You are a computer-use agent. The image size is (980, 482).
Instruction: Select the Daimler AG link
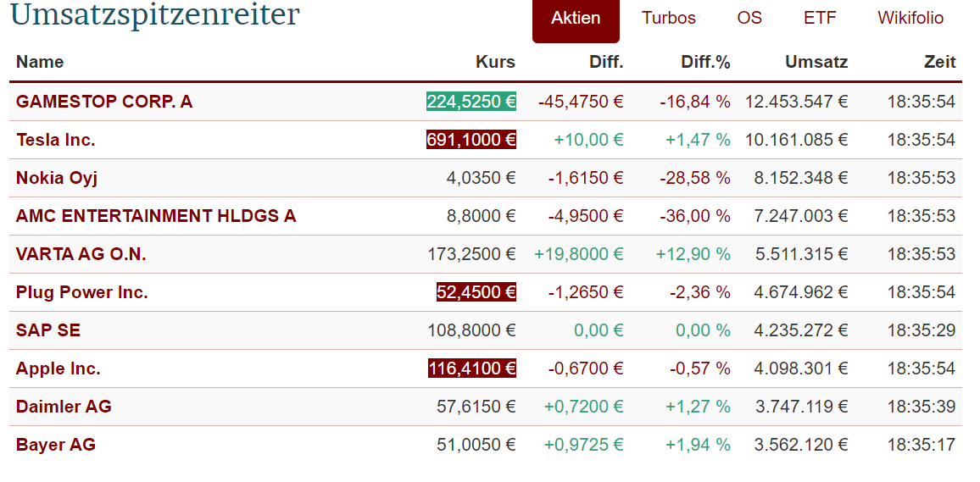pyautogui.click(x=64, y=407)
